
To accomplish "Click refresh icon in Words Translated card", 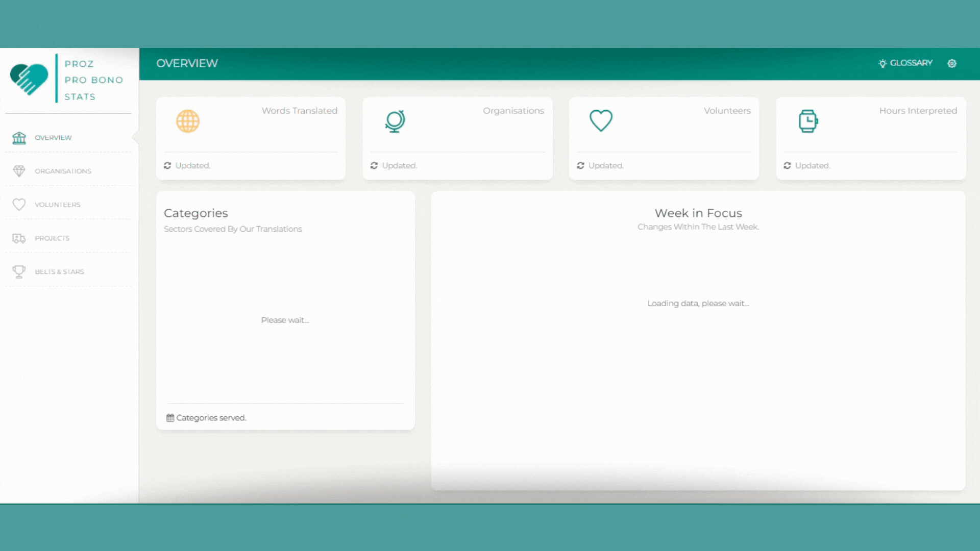I will click(167, 165).
